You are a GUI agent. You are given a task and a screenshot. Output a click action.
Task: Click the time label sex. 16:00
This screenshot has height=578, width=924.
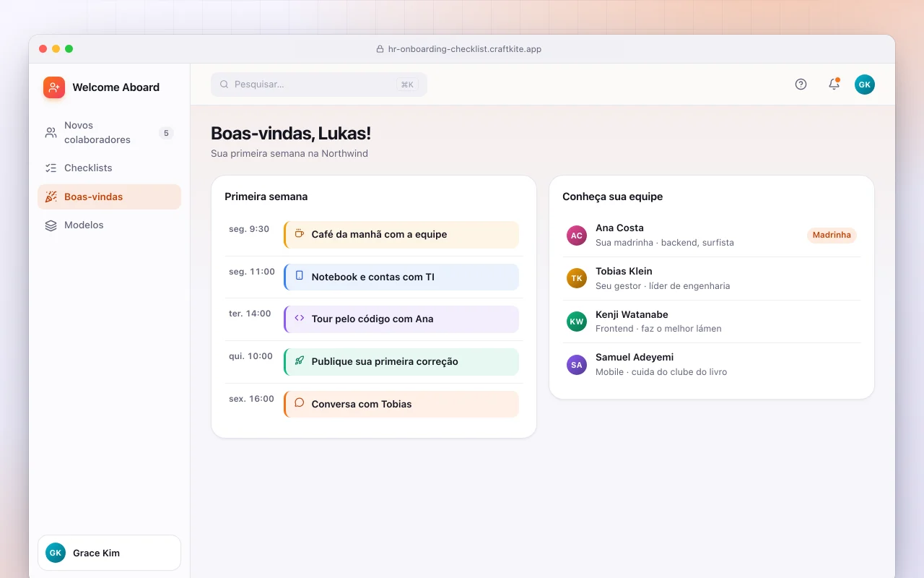point(251,399)
